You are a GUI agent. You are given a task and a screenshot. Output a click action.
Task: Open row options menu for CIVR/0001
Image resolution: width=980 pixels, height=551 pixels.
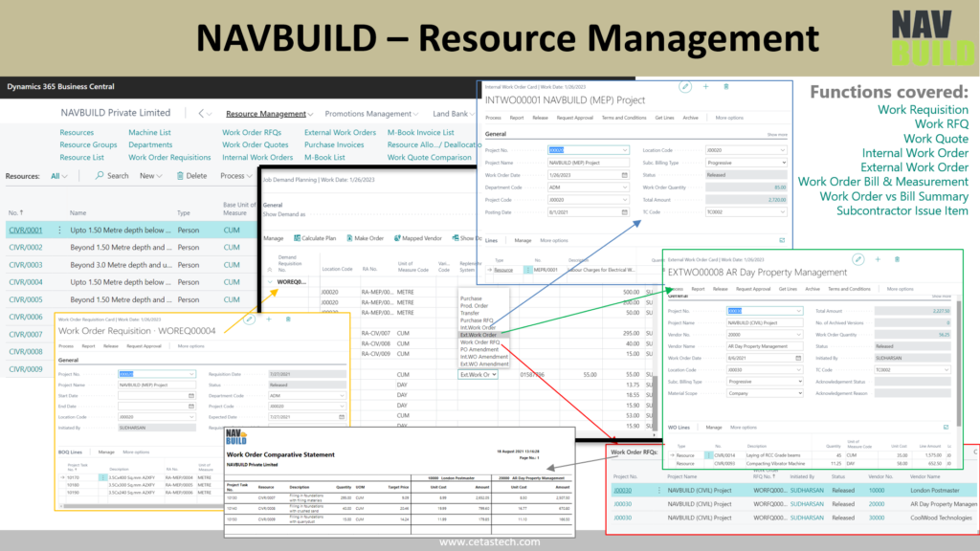[x=59, y=231]
